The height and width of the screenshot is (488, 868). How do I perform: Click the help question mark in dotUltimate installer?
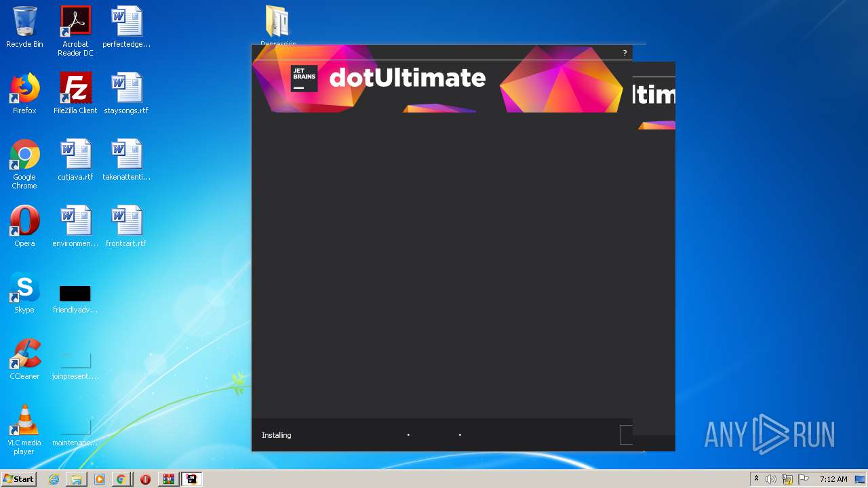coord(625,53)
